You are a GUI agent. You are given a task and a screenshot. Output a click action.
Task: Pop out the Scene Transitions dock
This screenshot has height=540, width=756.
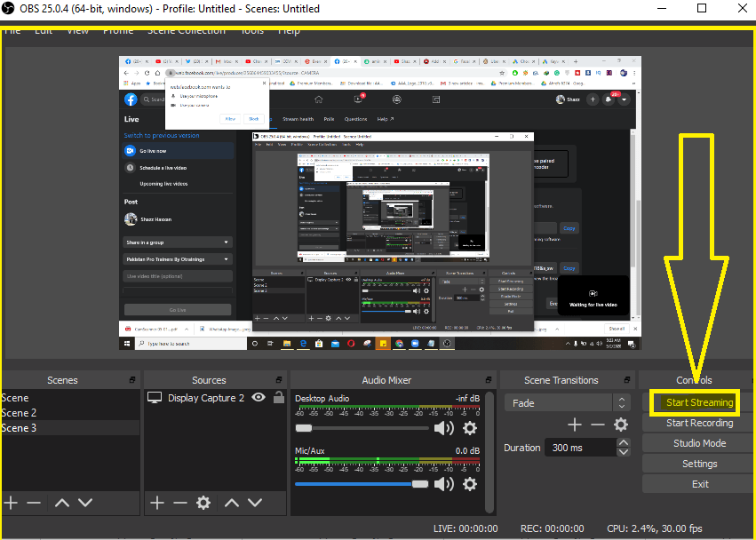(x=627, y=380)
